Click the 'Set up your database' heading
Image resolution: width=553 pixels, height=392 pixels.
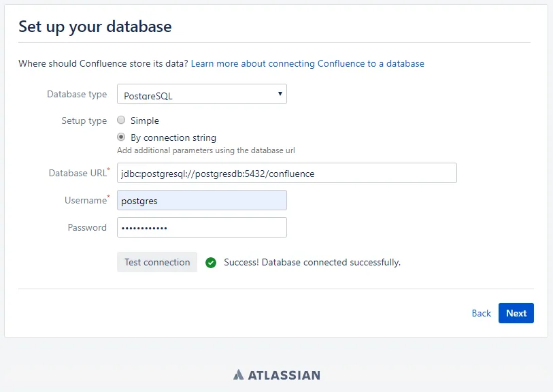[x=95, y=27]
